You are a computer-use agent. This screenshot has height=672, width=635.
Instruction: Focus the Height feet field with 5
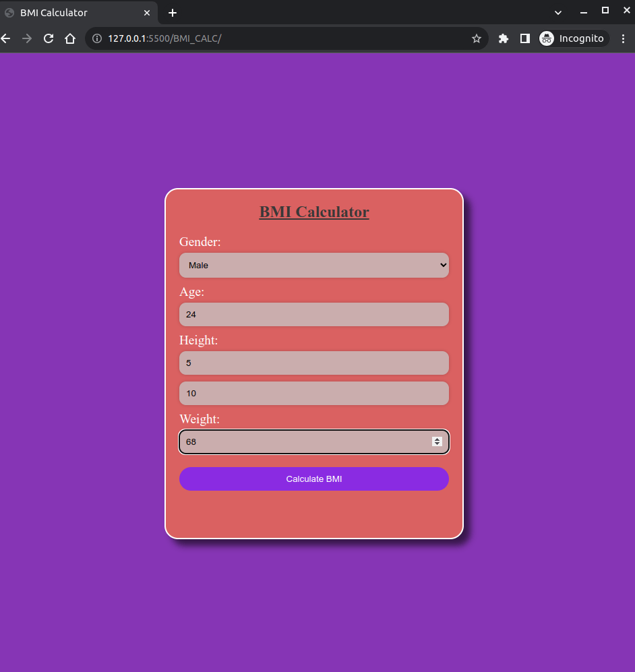pos(314,363)
